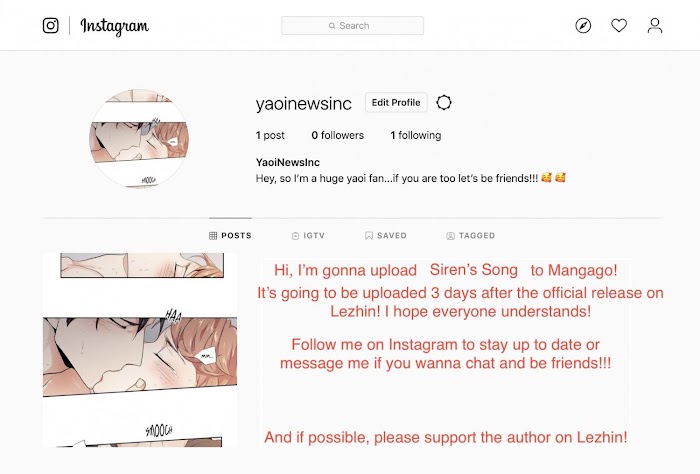The height and width of the screenshot is (474, 700).
Task: View the 0 followers list
Action: [x=338, y=135]
